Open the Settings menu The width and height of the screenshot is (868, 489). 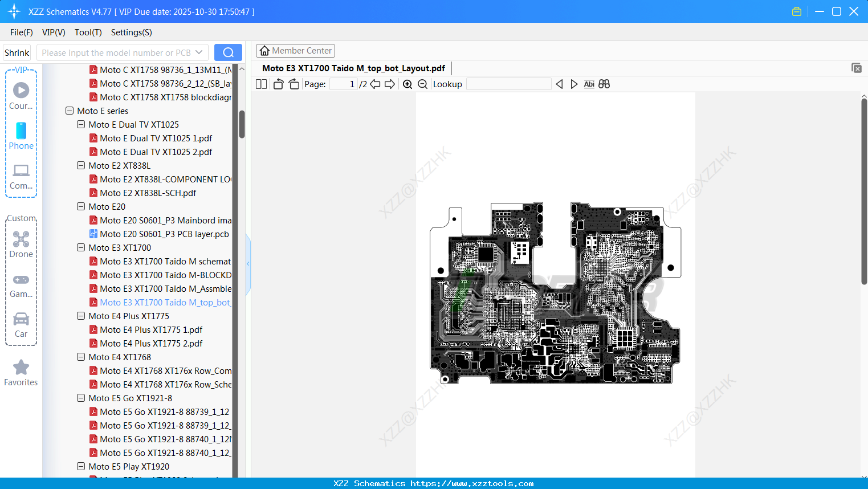131,32
